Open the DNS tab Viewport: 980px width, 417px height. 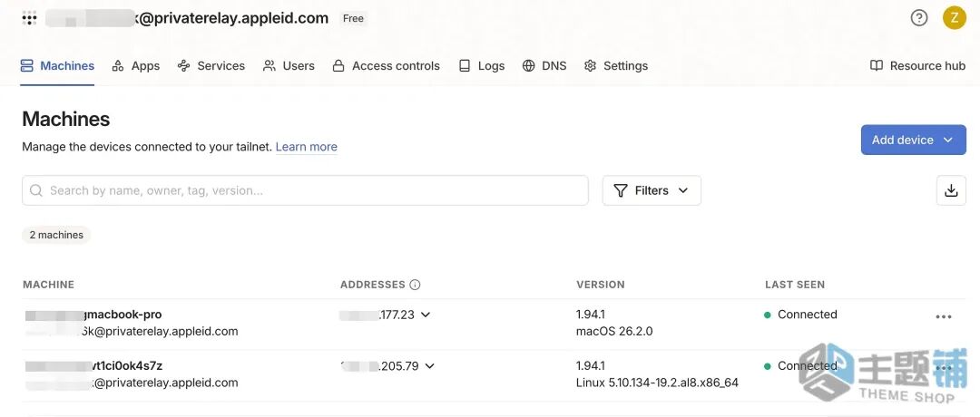coord(544,65)
